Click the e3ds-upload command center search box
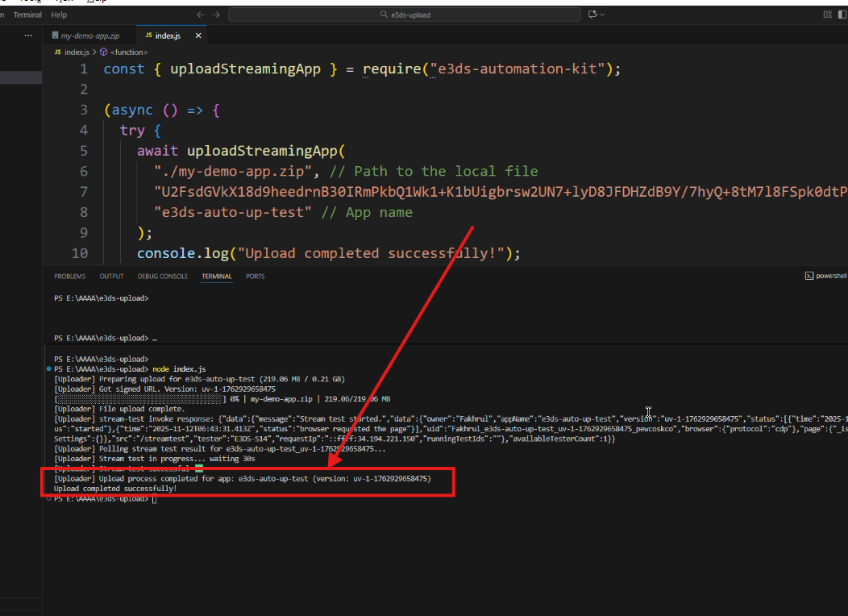The image size is (848, 616). [x=404, y=15]
